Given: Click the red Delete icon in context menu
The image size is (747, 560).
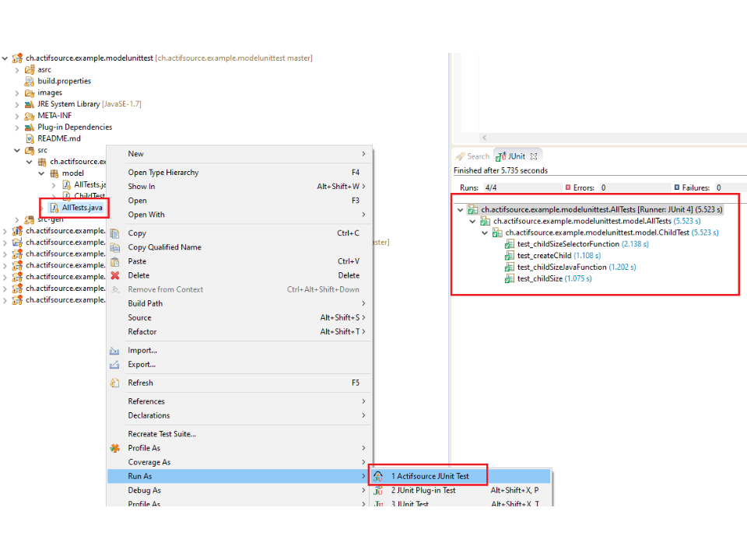Looking at the screenshot, I should point(114,275).
